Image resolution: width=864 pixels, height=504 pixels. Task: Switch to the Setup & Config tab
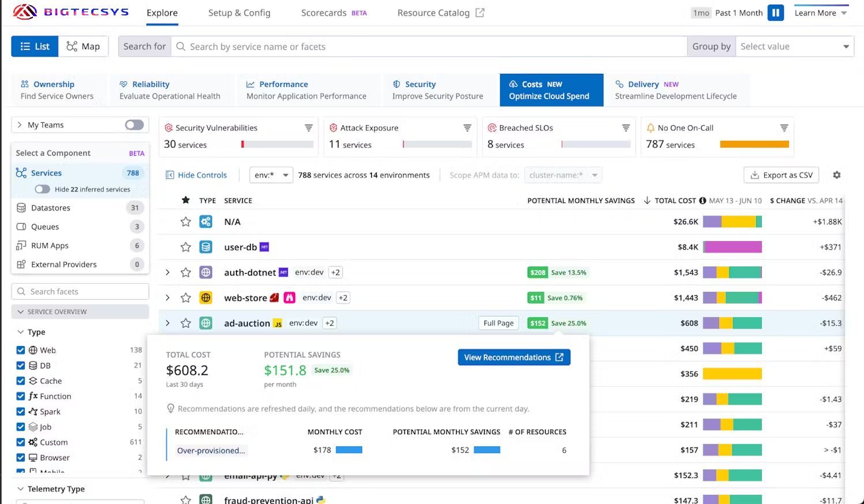239,13
